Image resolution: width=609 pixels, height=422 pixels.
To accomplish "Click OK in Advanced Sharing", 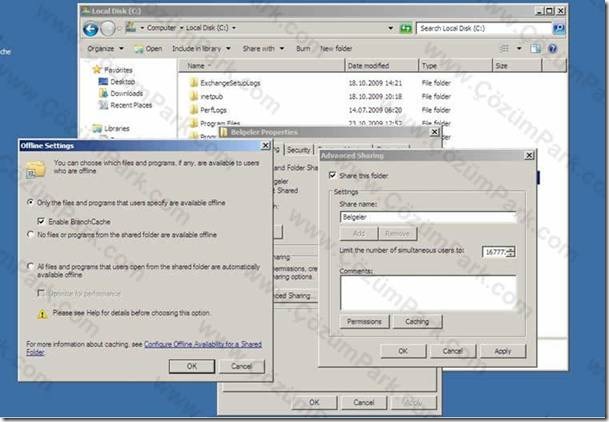I will tap(403, 351).
